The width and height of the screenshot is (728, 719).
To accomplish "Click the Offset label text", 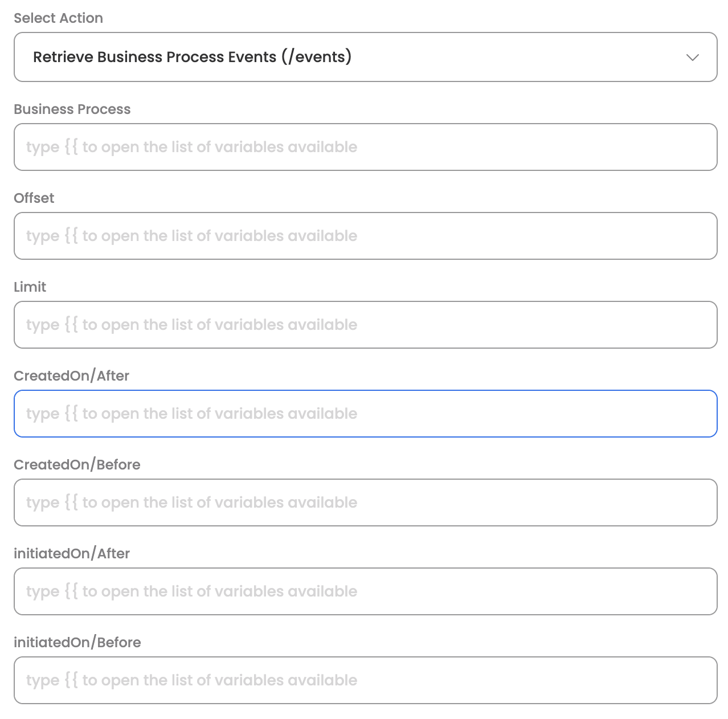I will 34,198.
